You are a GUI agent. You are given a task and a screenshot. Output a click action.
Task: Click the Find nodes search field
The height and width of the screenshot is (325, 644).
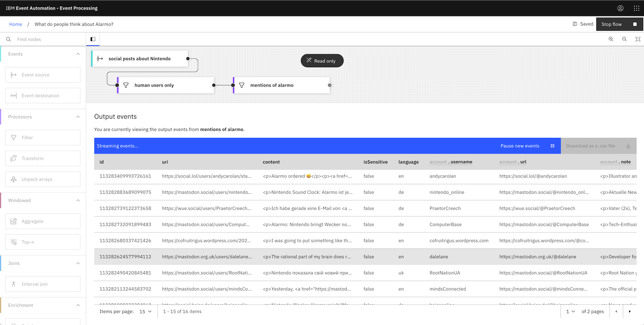tap(48, 39)
